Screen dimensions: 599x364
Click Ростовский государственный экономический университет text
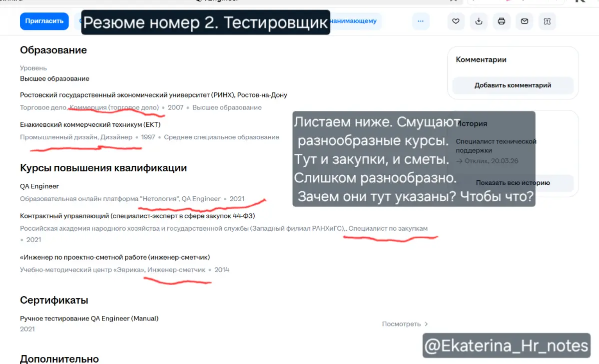point(153,95)
